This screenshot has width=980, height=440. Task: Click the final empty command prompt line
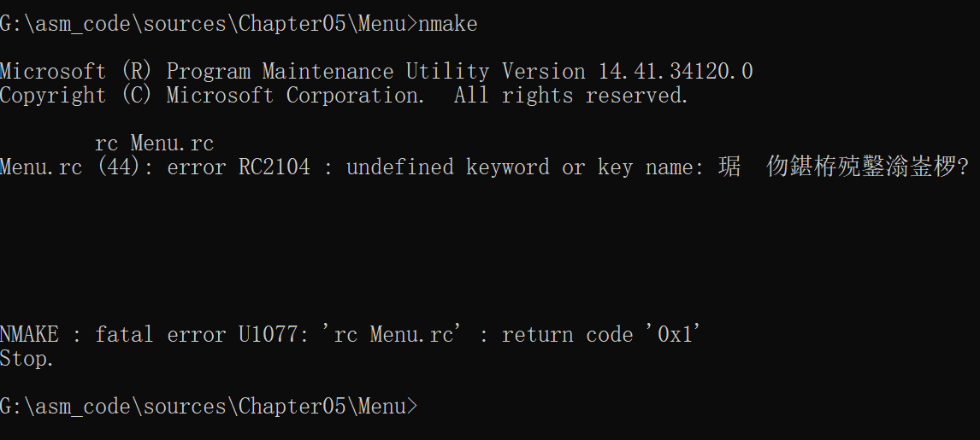209,407
